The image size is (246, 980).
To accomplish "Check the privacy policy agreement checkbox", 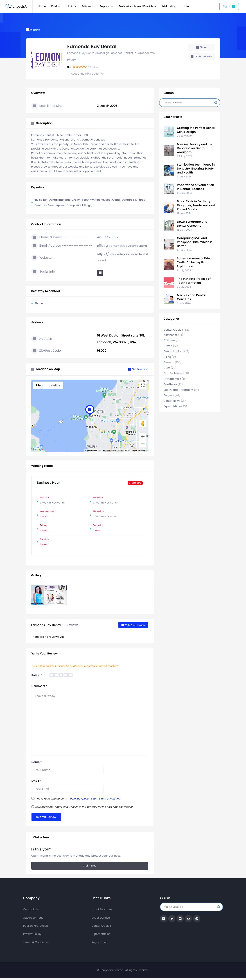I will [33, 798].
